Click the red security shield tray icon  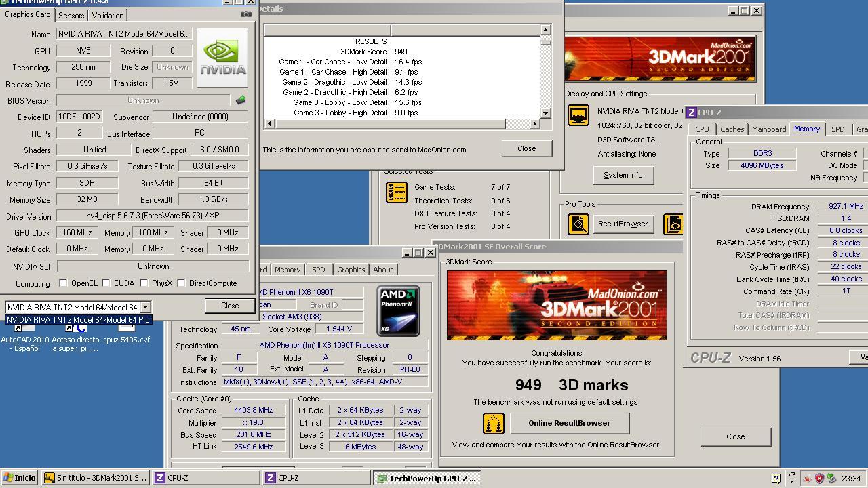tap(819, 479)
